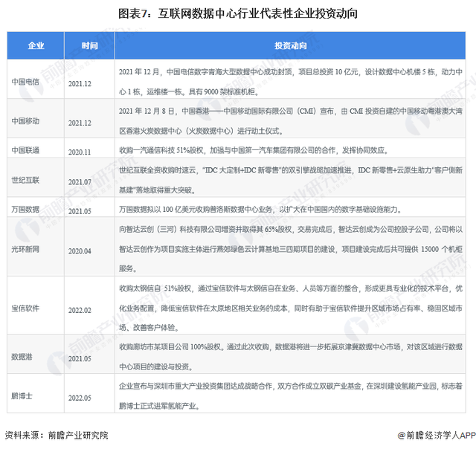Viewport: 476px width, 449px height.
Task: Select the 世纪互联 company cell
Action: tap(28, 180)
